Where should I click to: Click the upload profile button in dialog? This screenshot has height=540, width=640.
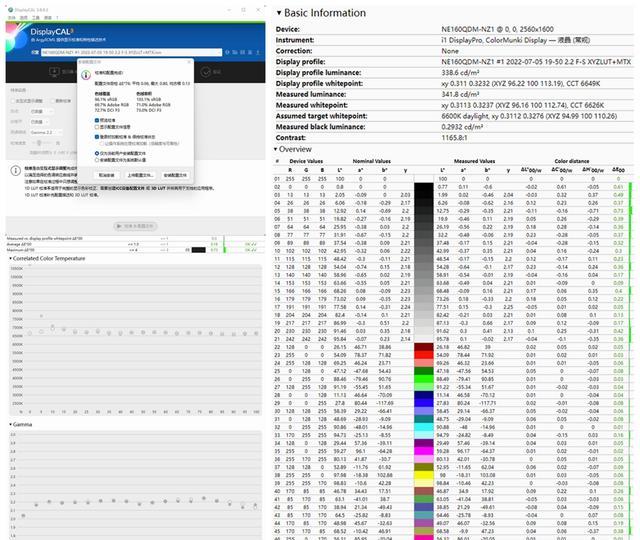tap(140, 175)
